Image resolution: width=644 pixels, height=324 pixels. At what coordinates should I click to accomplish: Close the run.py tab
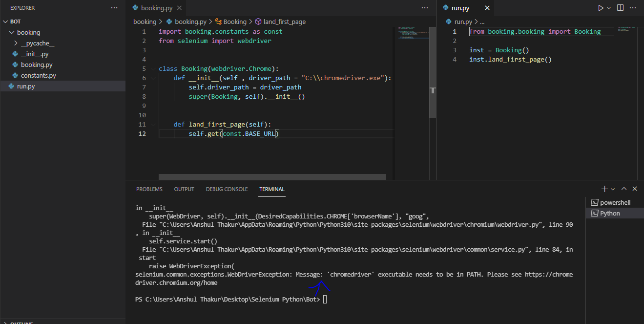[x=487, y=8]
